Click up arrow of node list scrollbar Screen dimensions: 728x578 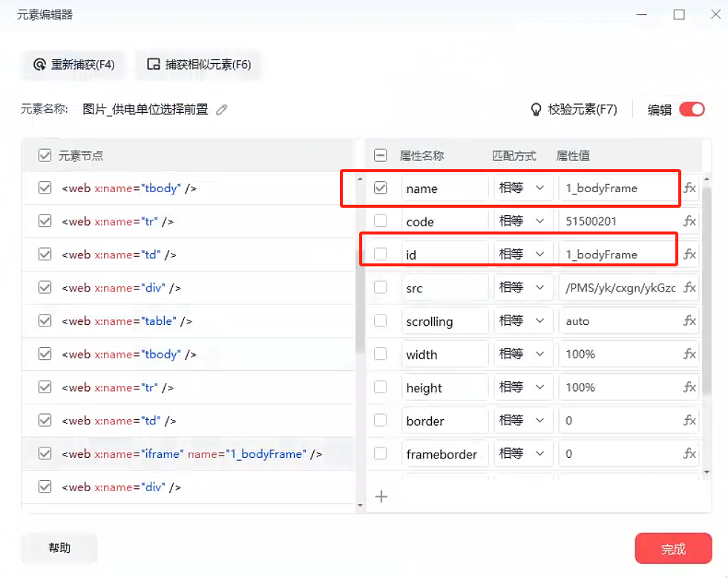point(360,179)
